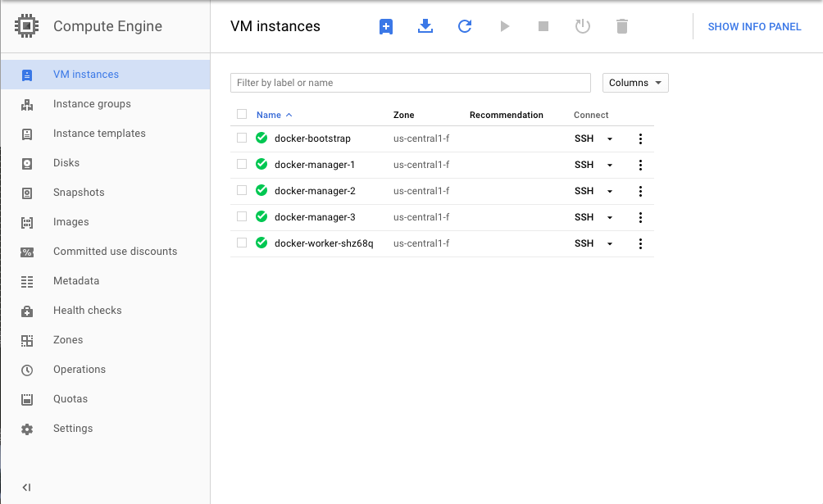Viewport: 823px width, 504px height.
Task: Open Committed use discounts page
Action: [x=115, y=251]
